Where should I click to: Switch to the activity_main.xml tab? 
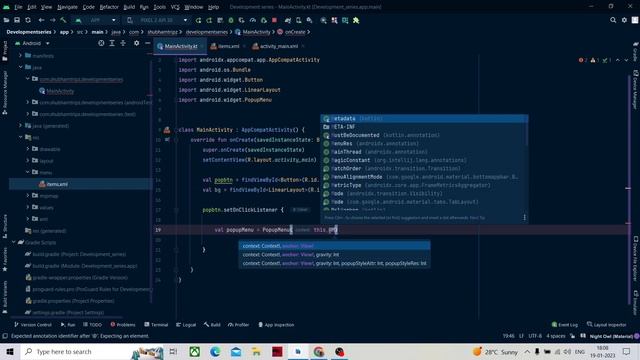click(x=278, y=46)
